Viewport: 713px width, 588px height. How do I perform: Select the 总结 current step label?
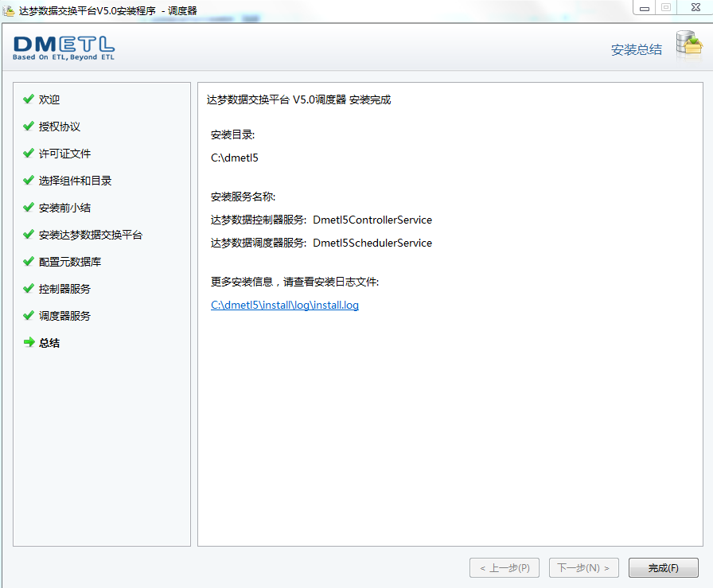[x=49, y=342]
